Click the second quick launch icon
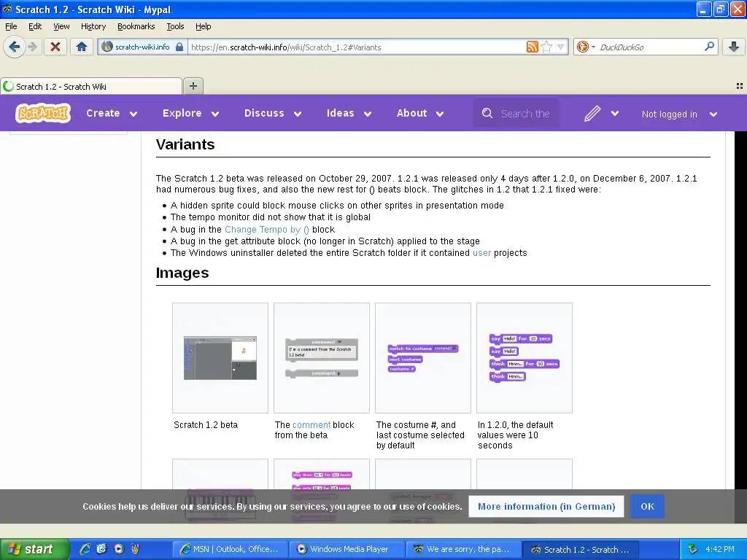Viewport: 747px width, 560px height. [102, 549]
